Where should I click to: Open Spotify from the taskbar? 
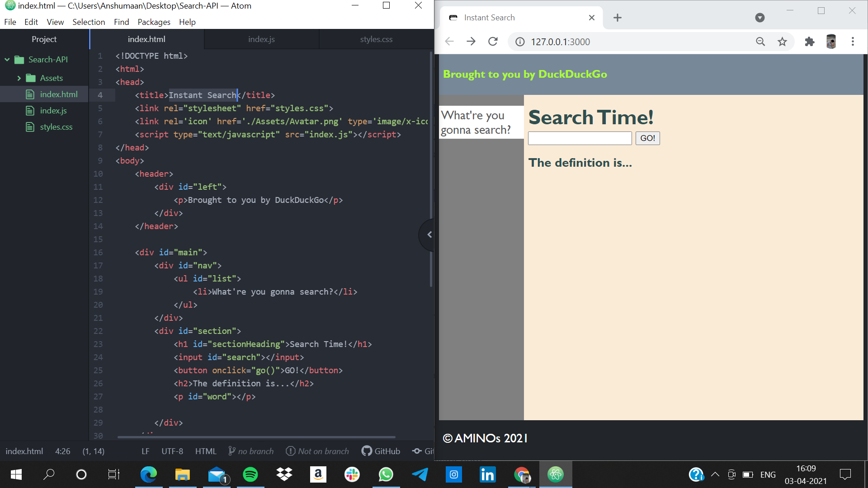250,474
